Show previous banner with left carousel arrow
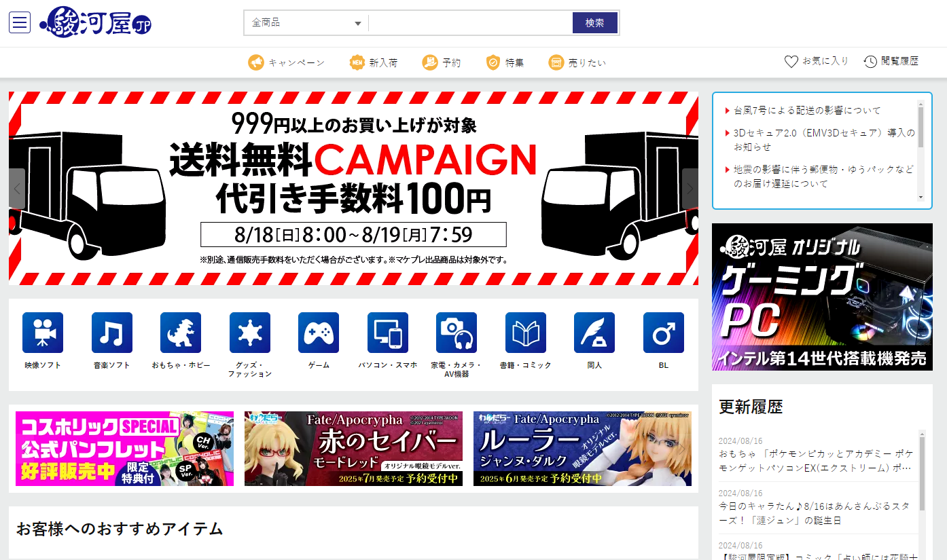 pyautogui.click(x=17, y=189)
